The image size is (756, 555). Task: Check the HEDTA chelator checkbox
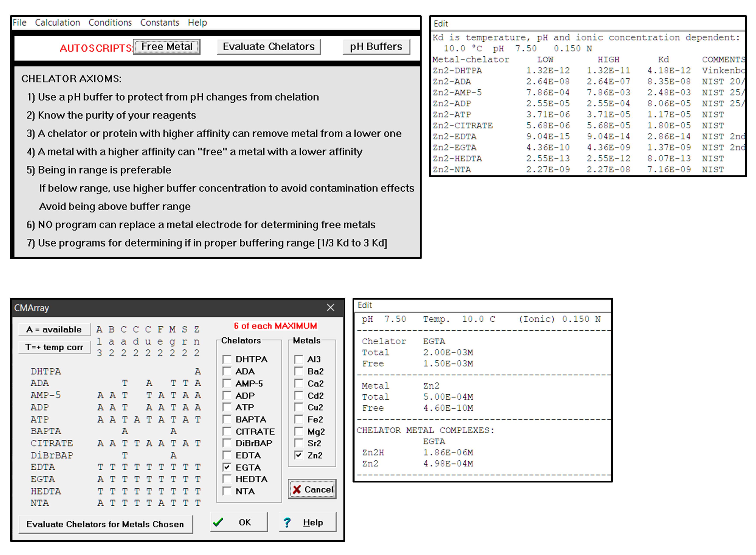[x=227, y=479]
